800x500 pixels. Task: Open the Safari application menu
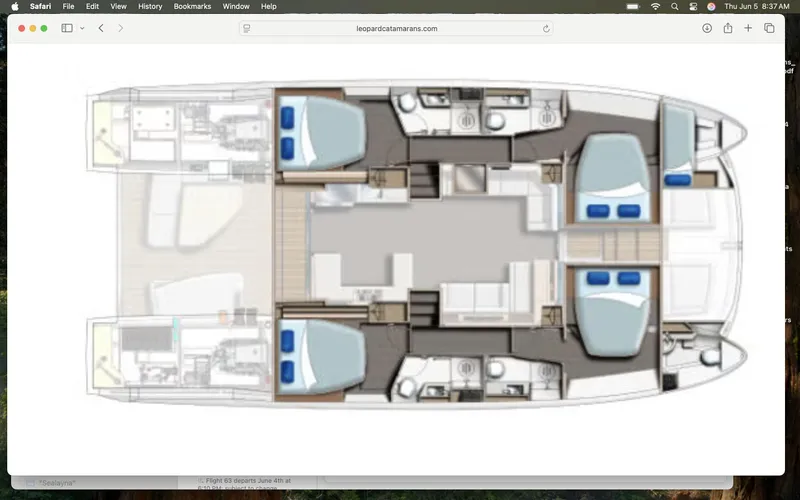(41, 6)
